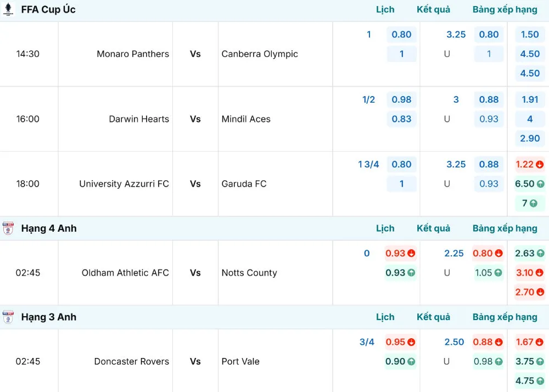Click the Hạng 3 Anh league badge icon
This screenshot has height=392, width=549.
click(x=8, y=317)
